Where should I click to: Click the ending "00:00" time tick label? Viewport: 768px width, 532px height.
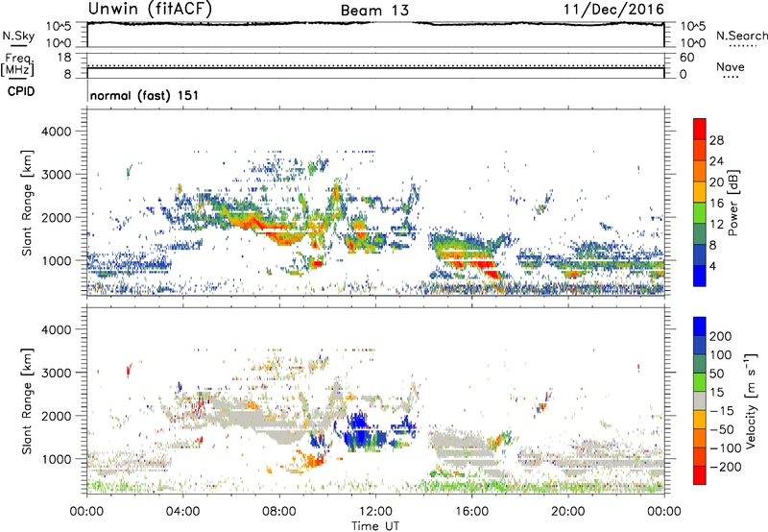coord(664,512)
